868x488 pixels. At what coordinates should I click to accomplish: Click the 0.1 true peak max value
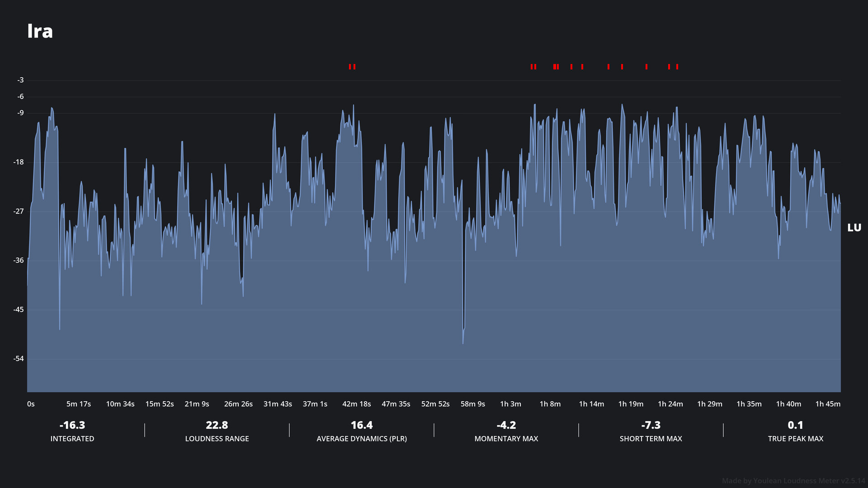click(x=796, y=425)
